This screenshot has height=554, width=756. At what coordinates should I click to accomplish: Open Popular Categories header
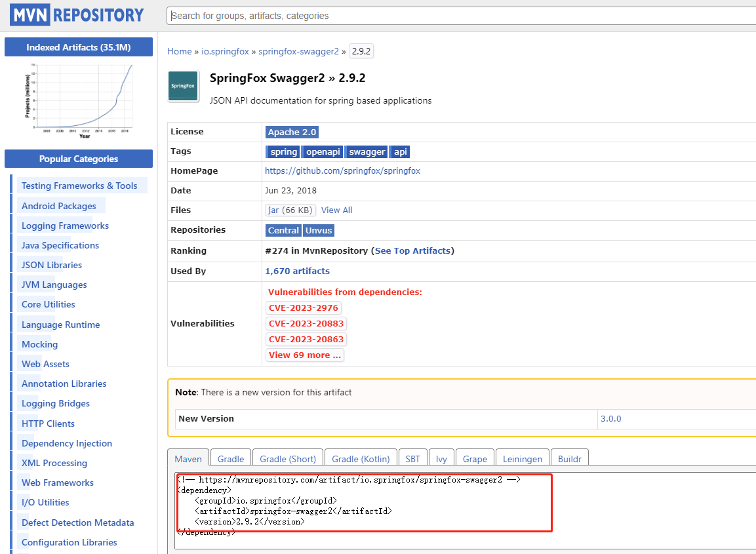pos(79,159)
